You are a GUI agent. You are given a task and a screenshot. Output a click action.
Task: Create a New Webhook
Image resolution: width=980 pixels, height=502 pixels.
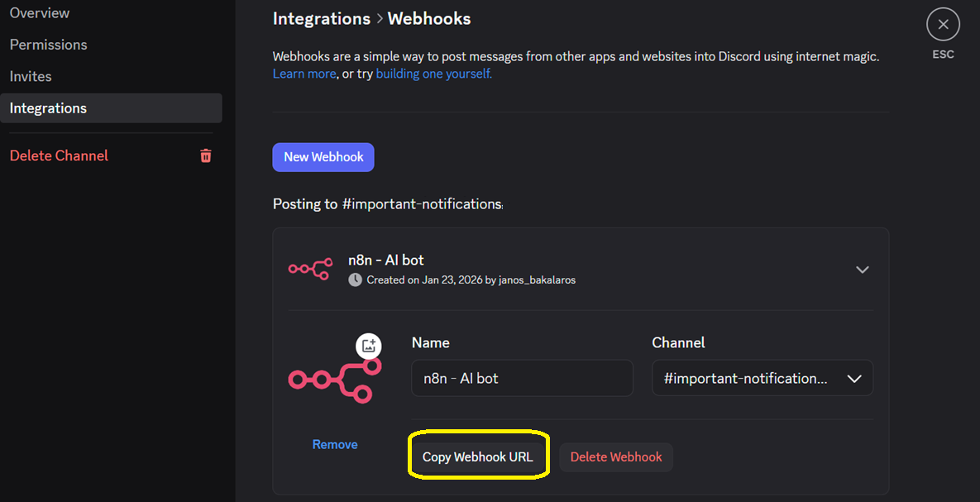click(323, 157)
